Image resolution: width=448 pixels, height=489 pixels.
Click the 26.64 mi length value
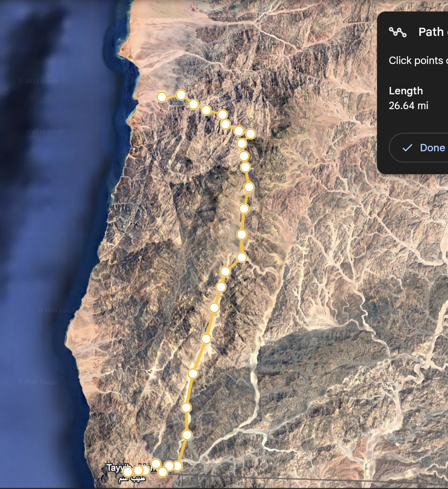(x=408, y=106)
